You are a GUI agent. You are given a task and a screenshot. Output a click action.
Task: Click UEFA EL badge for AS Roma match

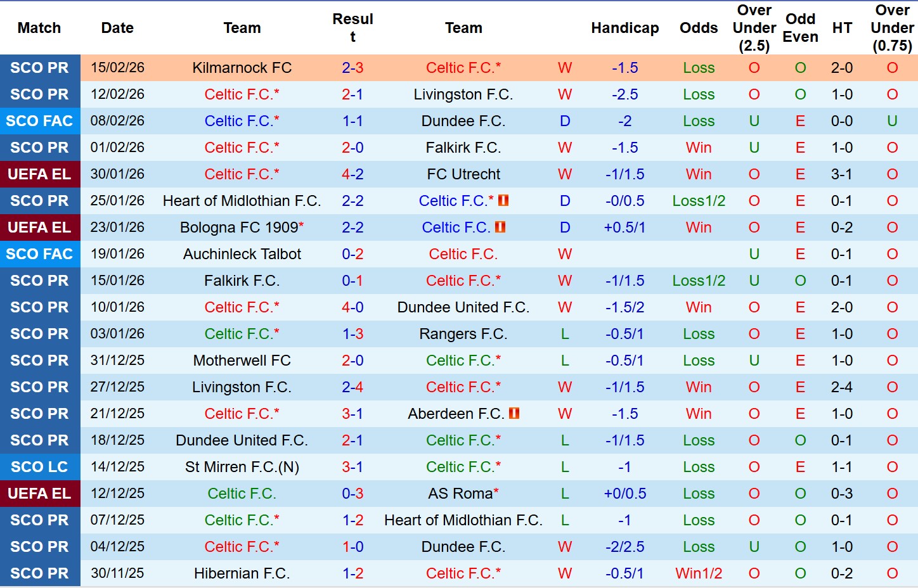click(x=39, y=494)
